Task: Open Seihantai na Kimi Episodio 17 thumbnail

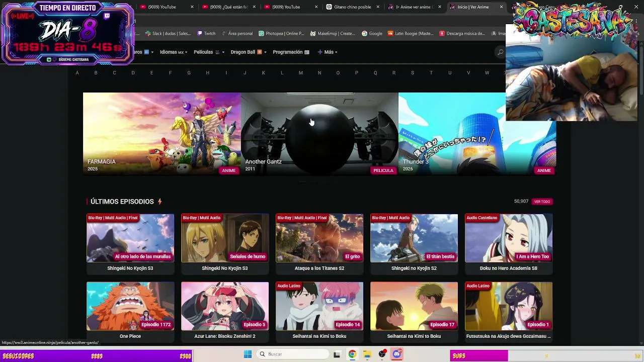Action: tap(414, 306)
